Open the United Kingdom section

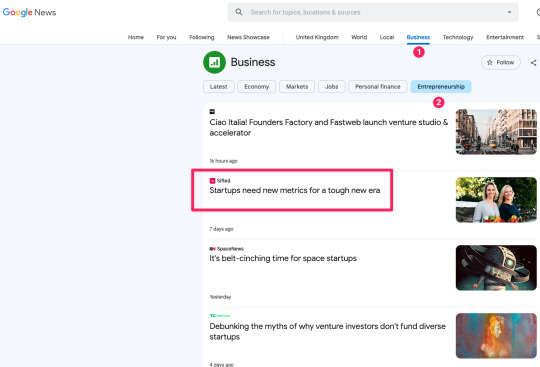coord(317,37)
